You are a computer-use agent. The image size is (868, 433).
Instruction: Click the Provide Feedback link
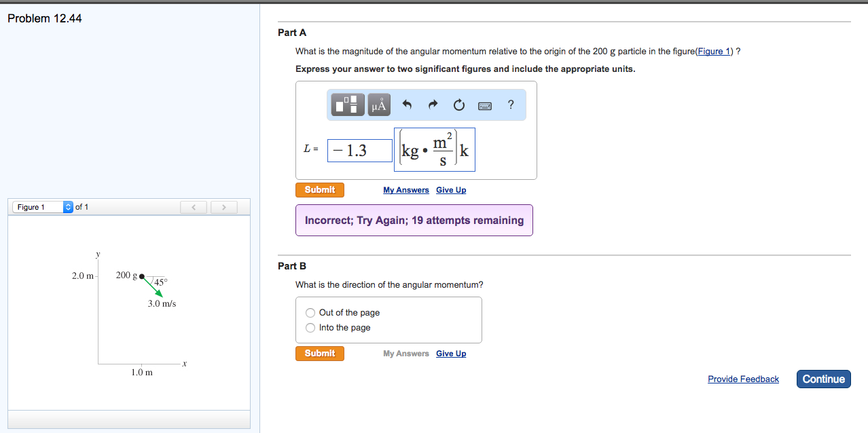tap(743, 379)
